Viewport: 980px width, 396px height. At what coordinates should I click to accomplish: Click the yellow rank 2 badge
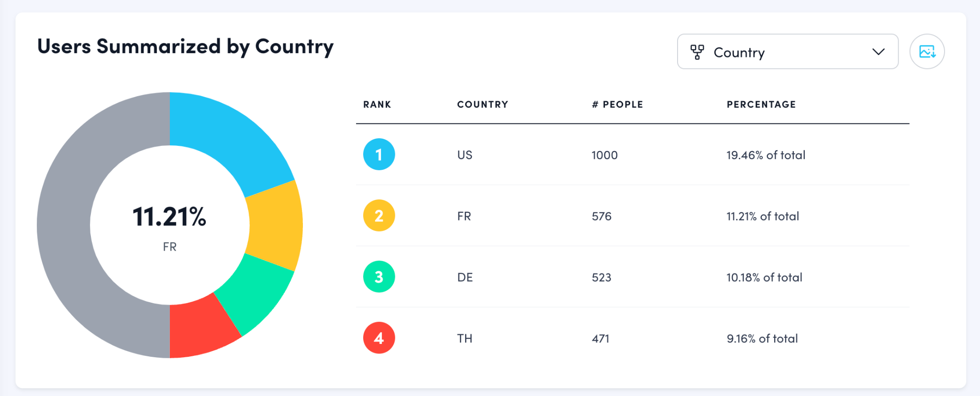point(379,216)
